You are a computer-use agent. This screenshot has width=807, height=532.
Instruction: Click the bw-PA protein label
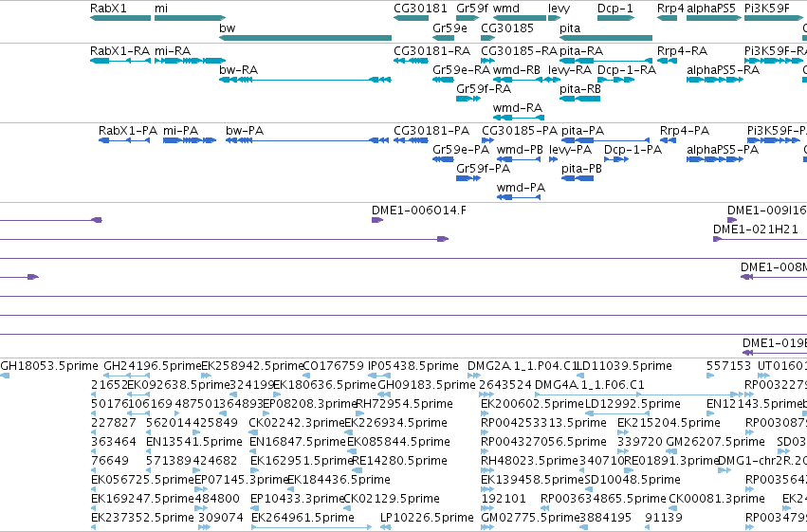(x=245, y=131)
